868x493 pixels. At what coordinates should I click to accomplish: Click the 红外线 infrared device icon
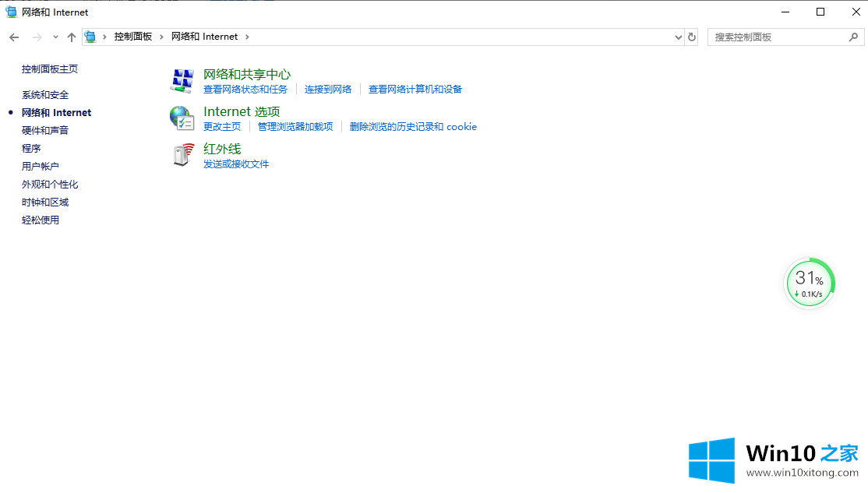[x=182, y=156]
